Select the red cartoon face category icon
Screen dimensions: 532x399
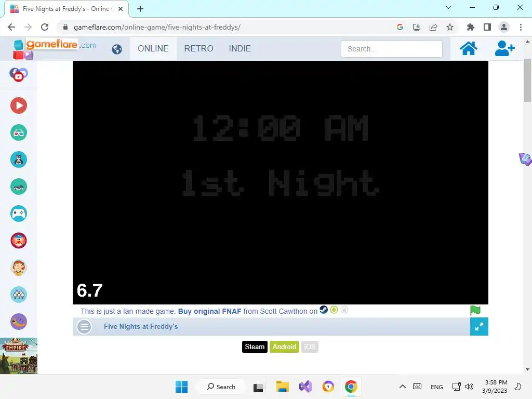click(x=19, y=241)
